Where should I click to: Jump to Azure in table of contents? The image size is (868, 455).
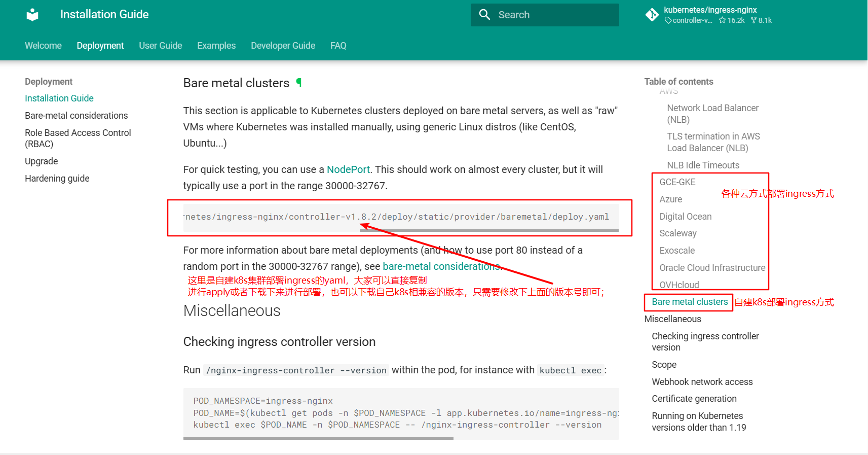pyautogui.click(x=671, y=199)
